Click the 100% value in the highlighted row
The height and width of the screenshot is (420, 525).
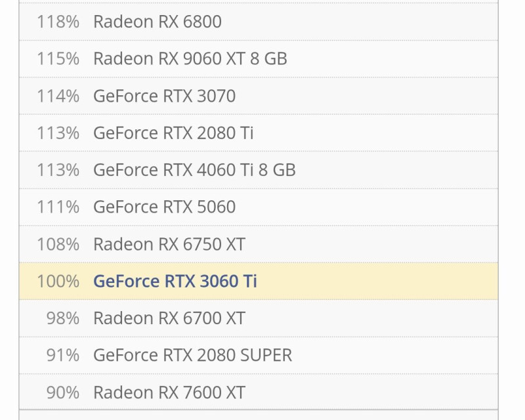[x=58, y=282]
